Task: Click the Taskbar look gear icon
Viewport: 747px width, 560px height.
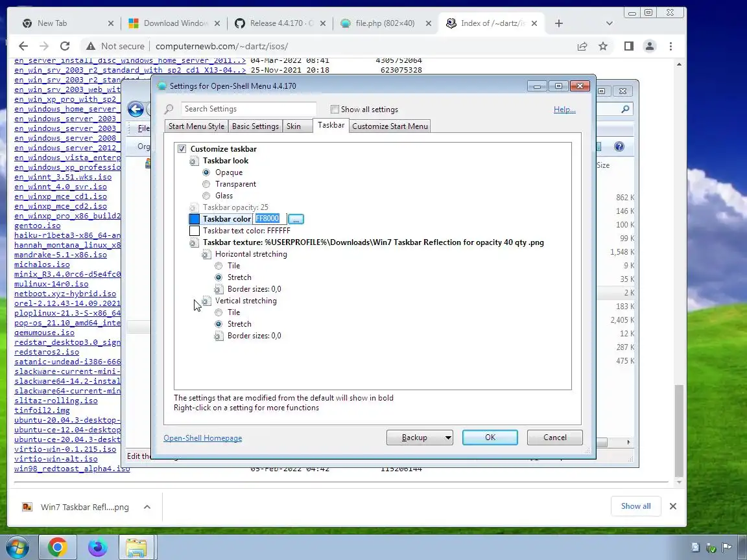Action: [194, 161]
